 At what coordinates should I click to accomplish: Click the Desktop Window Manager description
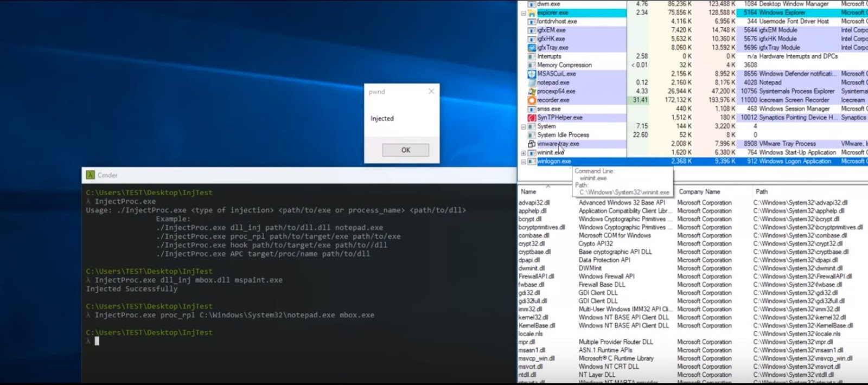point(794,4)
